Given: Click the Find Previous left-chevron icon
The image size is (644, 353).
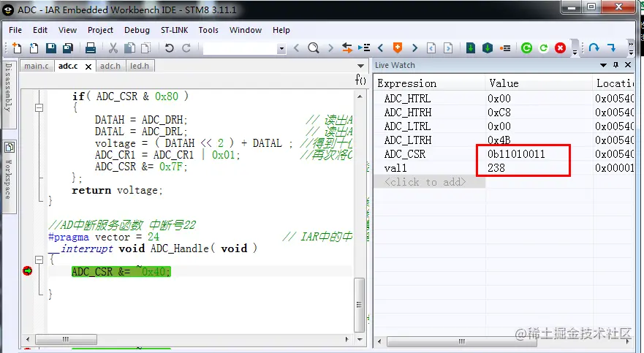Looking at the screenshot, I should coord(297,48).
